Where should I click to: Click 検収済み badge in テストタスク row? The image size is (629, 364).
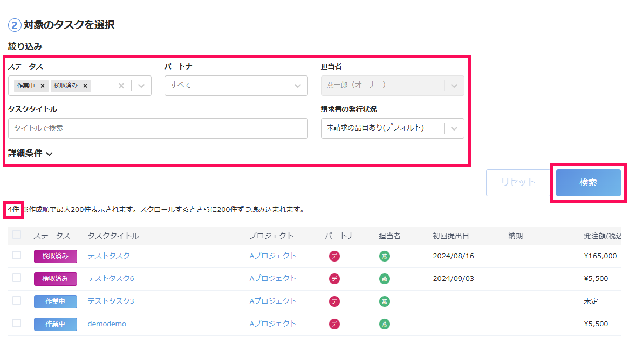56,256
